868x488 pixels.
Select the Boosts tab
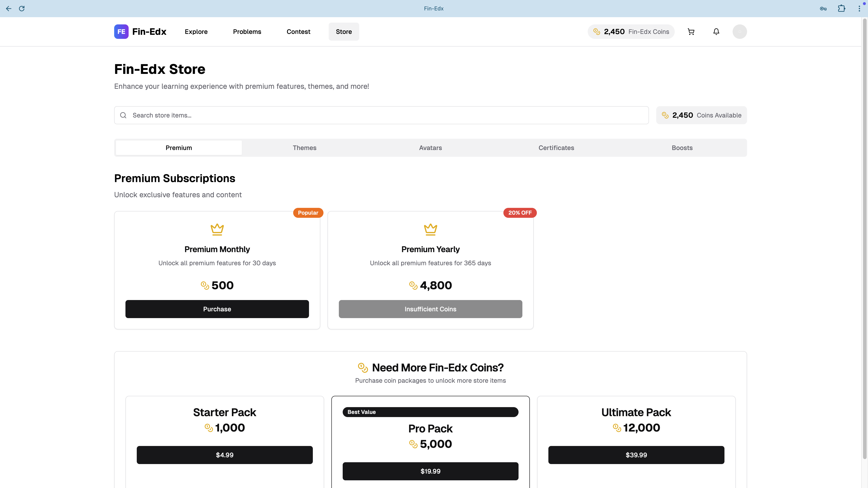tap(682, 148)
